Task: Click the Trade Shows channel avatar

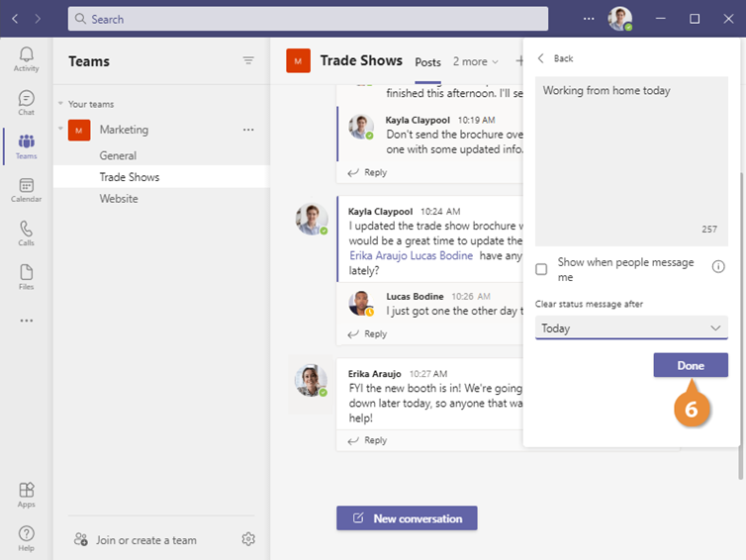Action: click(299, 61)
